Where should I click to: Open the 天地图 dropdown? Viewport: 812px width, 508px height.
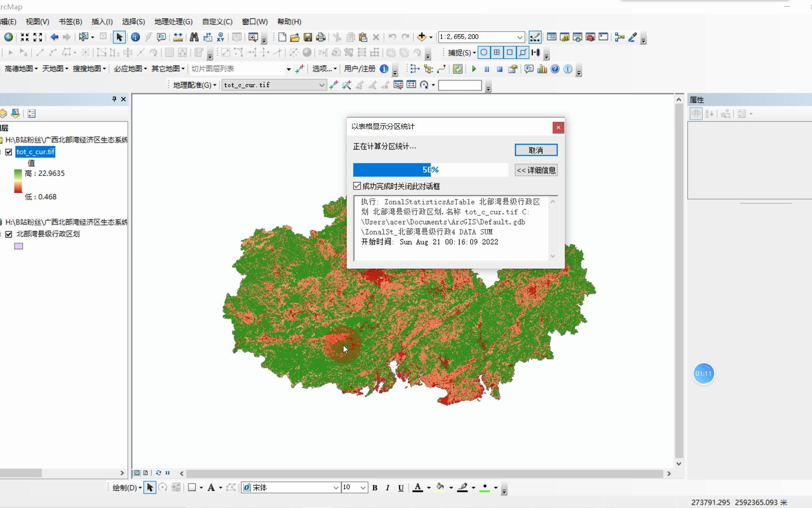(x=55, y=69)
